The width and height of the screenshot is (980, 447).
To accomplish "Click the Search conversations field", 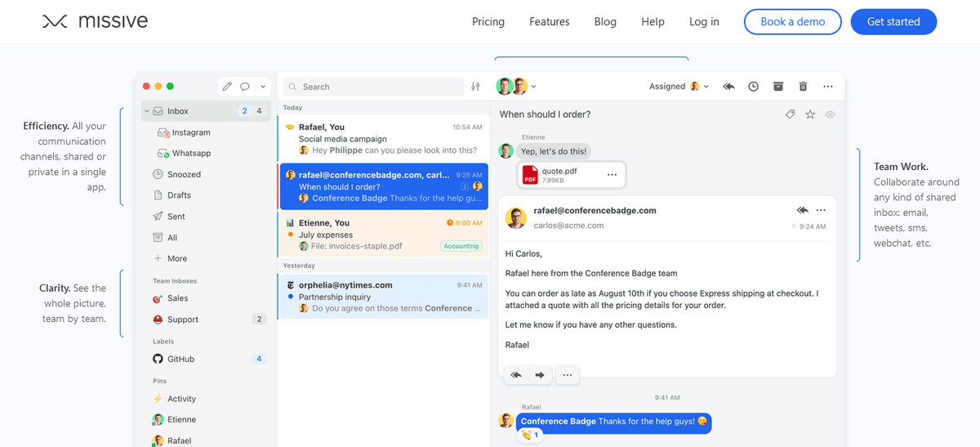I will pyautogui.click(x=373, y=87).
